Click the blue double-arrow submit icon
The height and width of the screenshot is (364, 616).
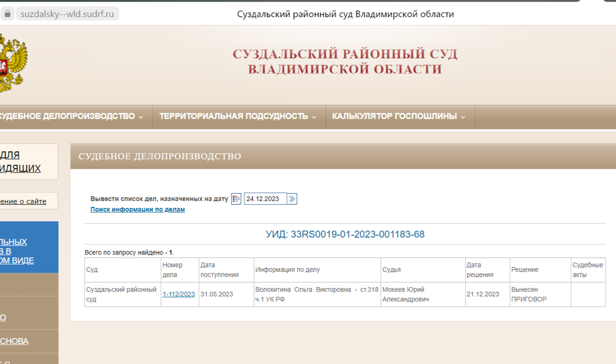coord(293,198)
